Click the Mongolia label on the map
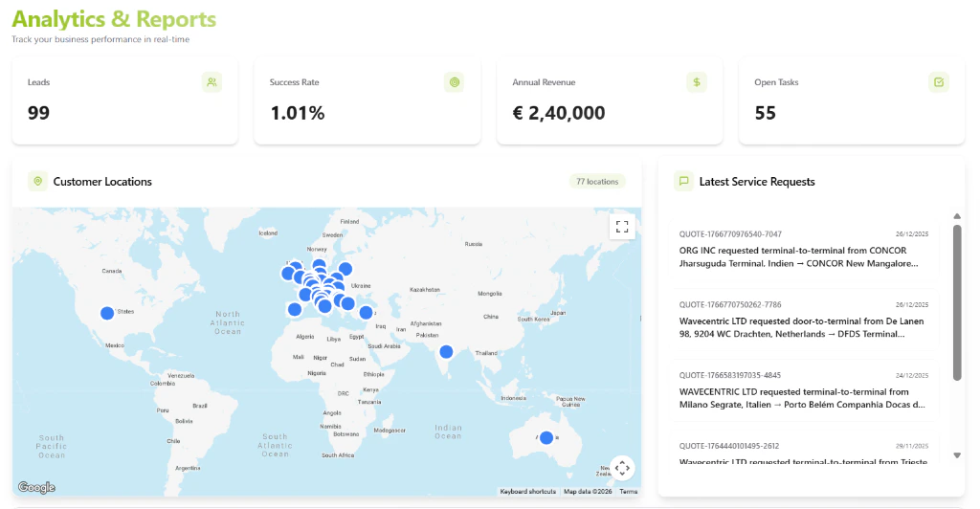 (489, 294)
